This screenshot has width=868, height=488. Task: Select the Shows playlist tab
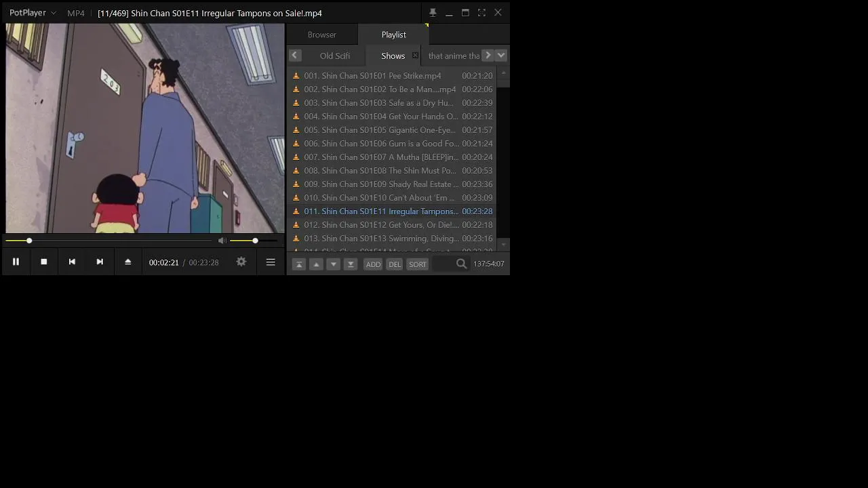(393, 56)
